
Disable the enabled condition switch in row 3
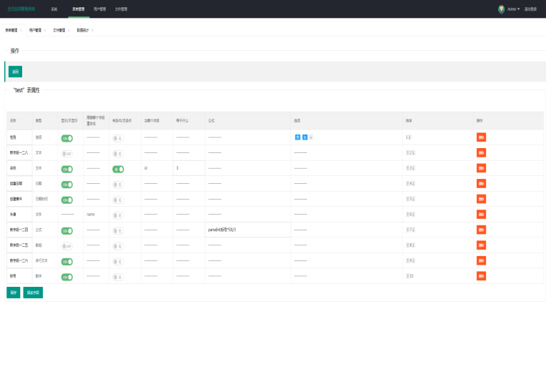click(118, 169)
